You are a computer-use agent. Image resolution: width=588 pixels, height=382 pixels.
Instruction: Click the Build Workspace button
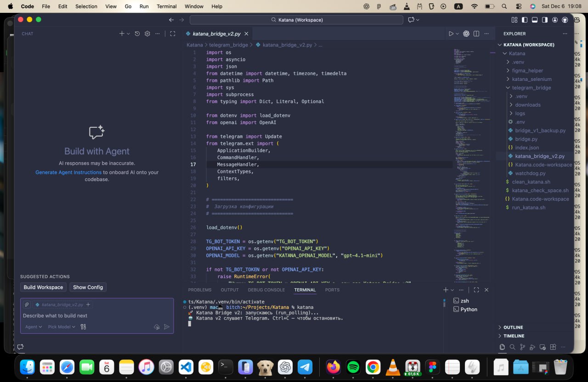click(x=43, y=287)
